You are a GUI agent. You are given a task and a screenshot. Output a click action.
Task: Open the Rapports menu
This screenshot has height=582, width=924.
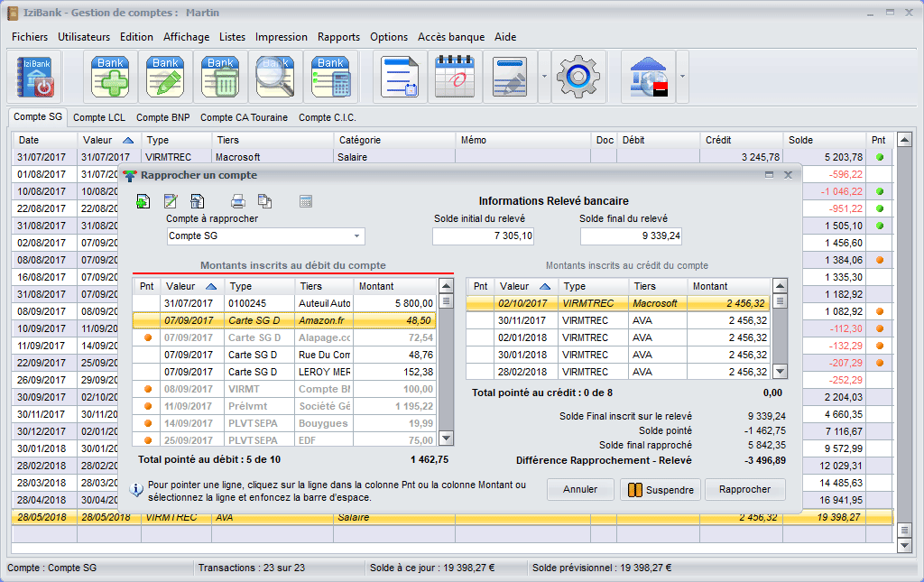coord(338,37)
